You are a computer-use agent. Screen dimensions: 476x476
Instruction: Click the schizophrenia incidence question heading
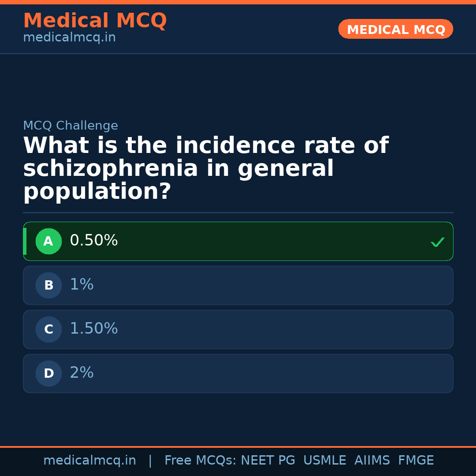[205, 169]
